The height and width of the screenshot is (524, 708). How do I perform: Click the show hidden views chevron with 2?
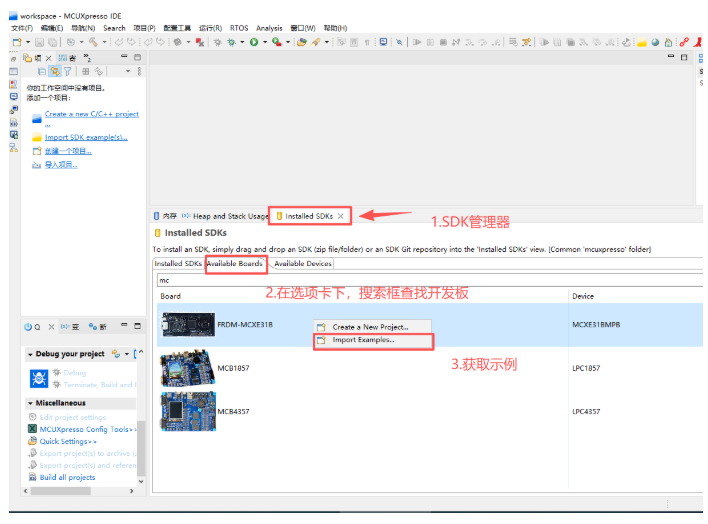(87, 57)
